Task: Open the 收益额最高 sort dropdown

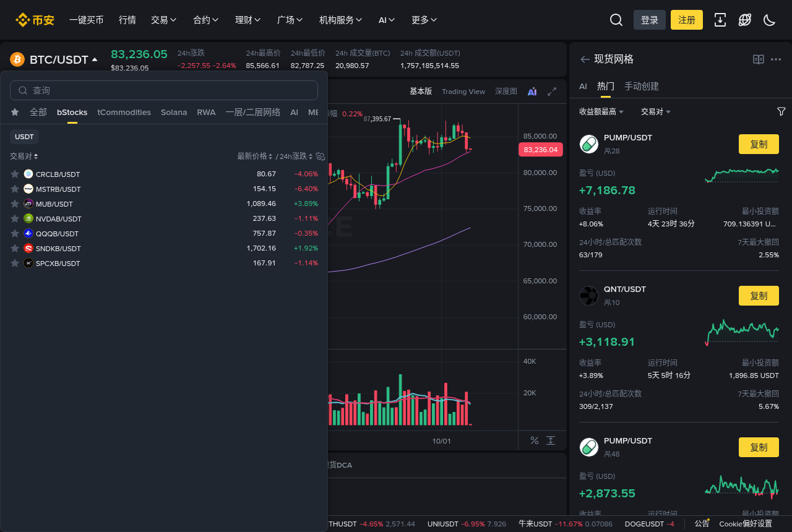Action: click(601, 111)
